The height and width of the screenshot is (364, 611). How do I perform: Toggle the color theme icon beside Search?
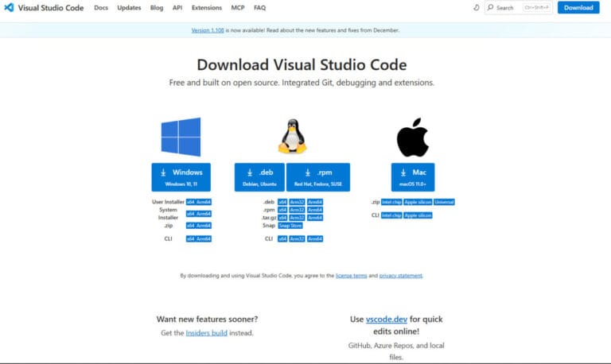[477, 7]
